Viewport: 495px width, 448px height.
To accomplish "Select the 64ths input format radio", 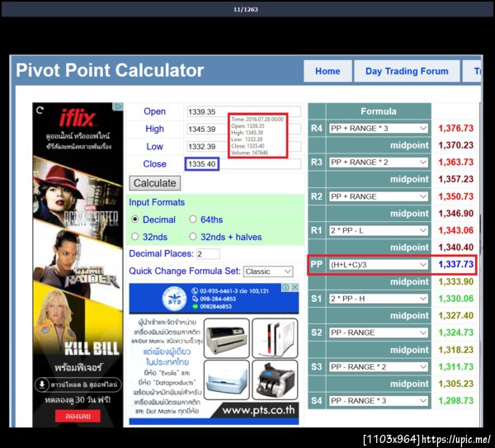I will 192,219.
